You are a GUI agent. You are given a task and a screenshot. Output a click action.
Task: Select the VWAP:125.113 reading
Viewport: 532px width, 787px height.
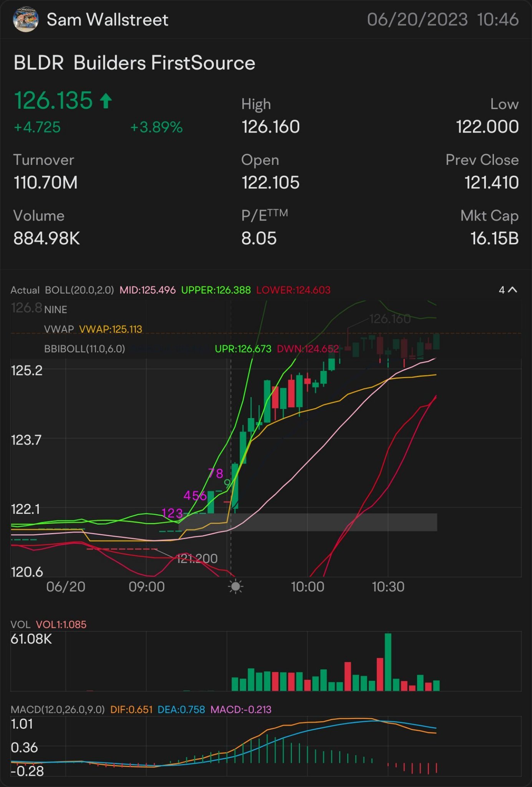pos(111,329)
